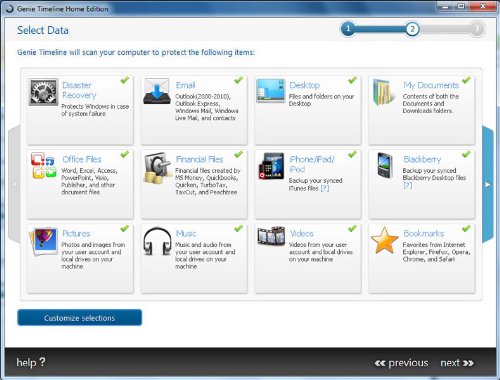
Task: Toggle the Bookmarks green checkmark
Action: click(466, 228)
